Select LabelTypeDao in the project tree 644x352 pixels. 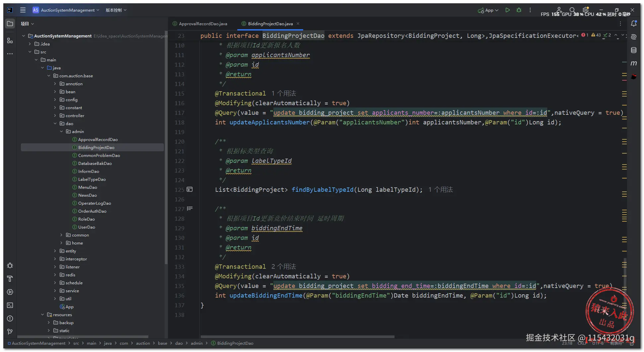pos(92,179)
